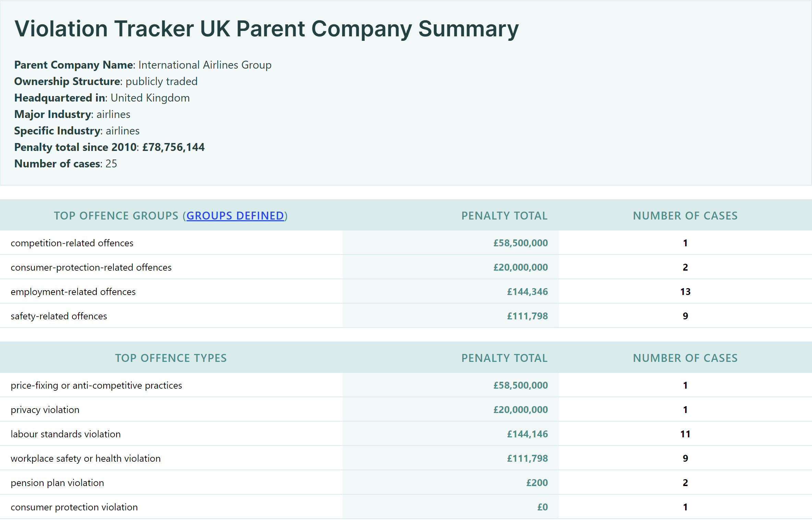812x520 pixels.
Task: Click the privacy violation row label
Action: (45, 410)
